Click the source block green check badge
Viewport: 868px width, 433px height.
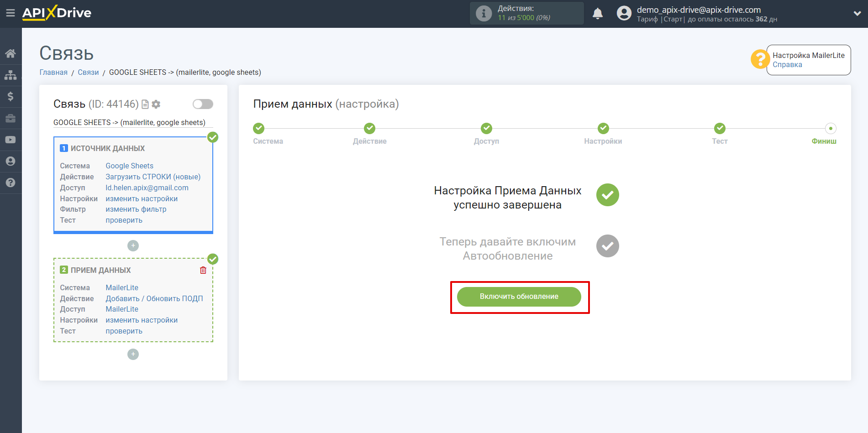[213, 137]
